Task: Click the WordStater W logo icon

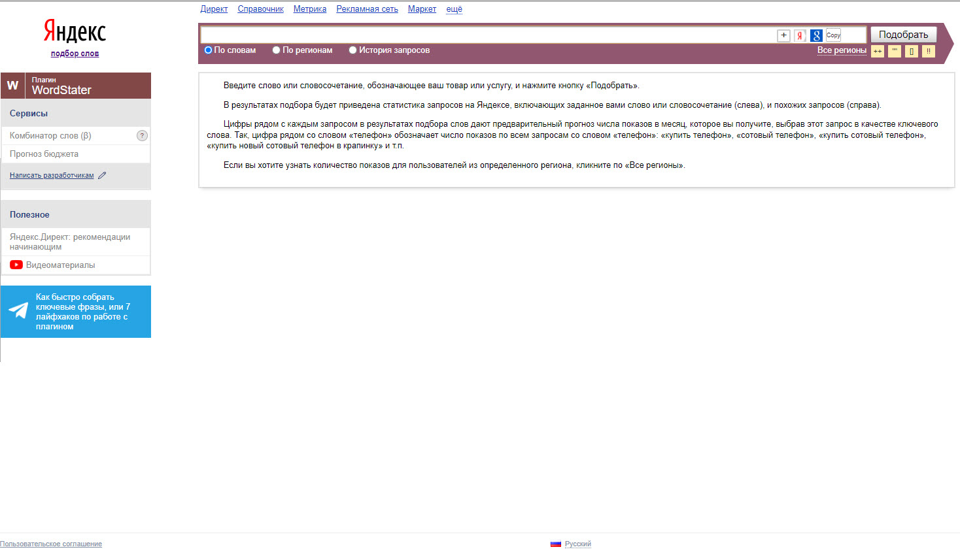Action: pos(12,86)
